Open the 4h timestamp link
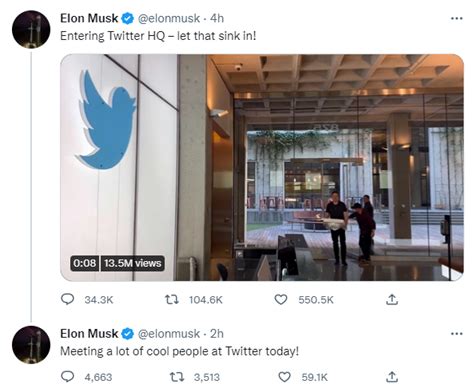This screenshot has width=474, height=392. [x=217, y=18]
